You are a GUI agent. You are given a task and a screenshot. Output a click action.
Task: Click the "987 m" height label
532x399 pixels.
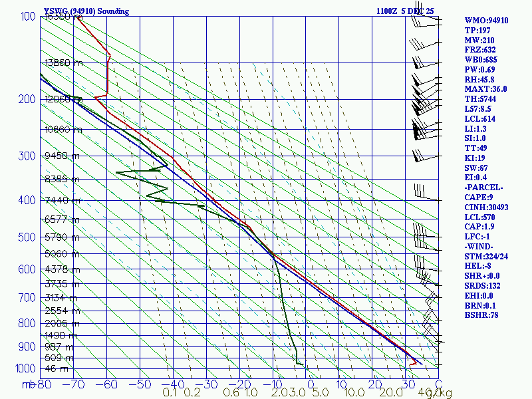coord(59,347)
